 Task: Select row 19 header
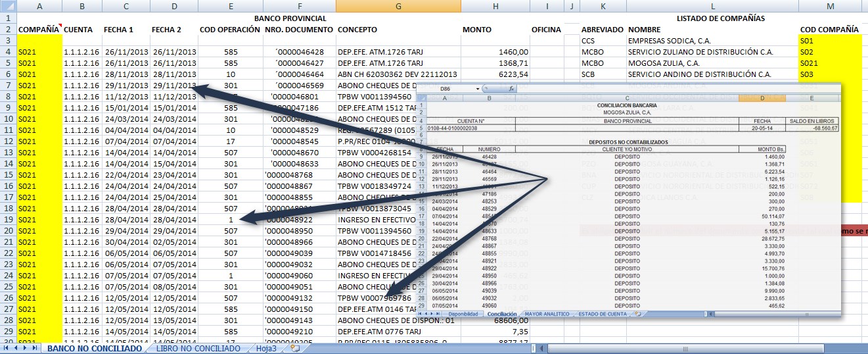click(x=8, y=219)
